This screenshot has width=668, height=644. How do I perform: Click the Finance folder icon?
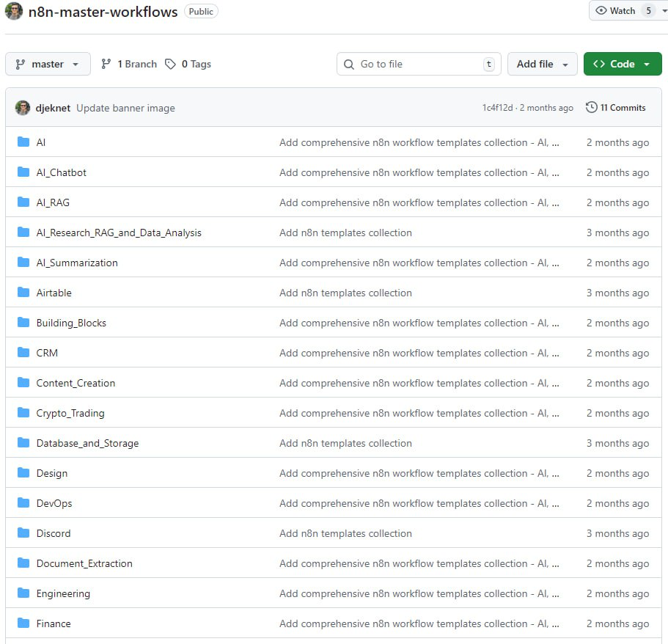[23, 623]
